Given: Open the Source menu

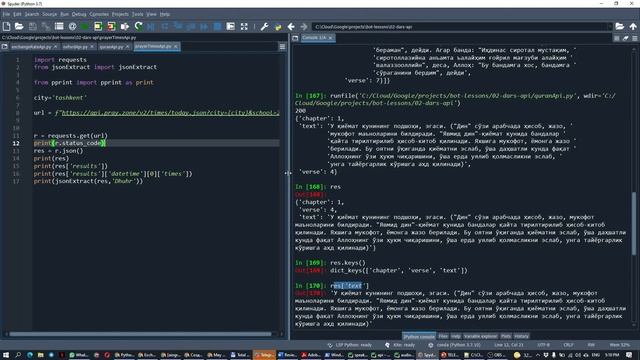Looking at the screenshot, I should coord(49,14).
